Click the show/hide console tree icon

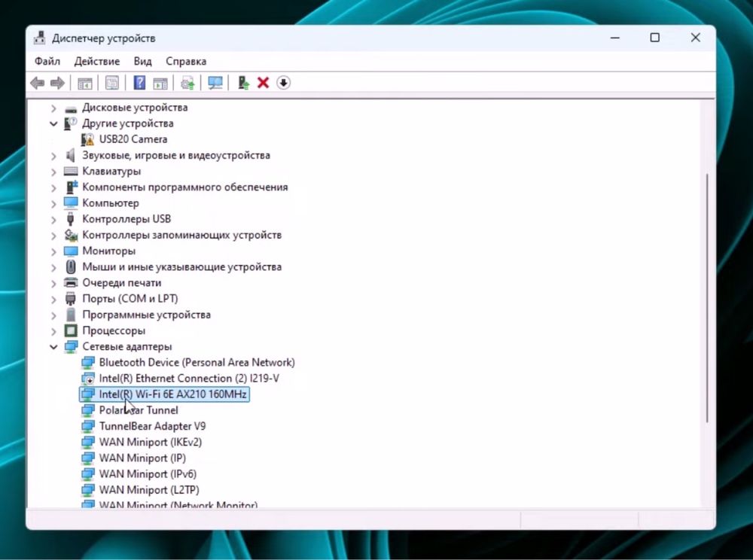tap(84, 83)
